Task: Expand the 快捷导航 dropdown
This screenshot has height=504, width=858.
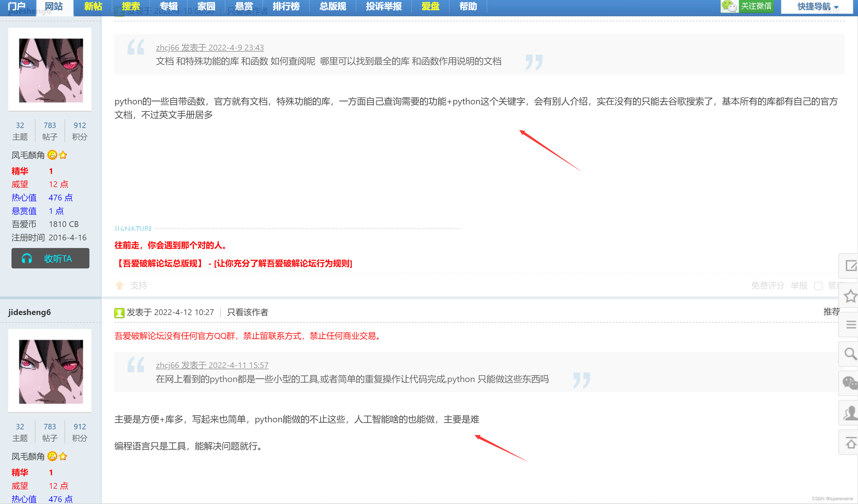Action: tap(817, 6)
